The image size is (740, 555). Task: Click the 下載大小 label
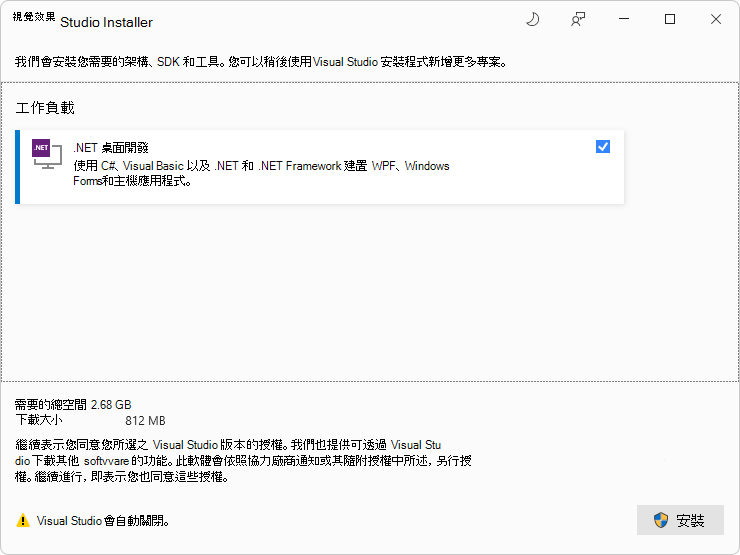click(39, 420)
